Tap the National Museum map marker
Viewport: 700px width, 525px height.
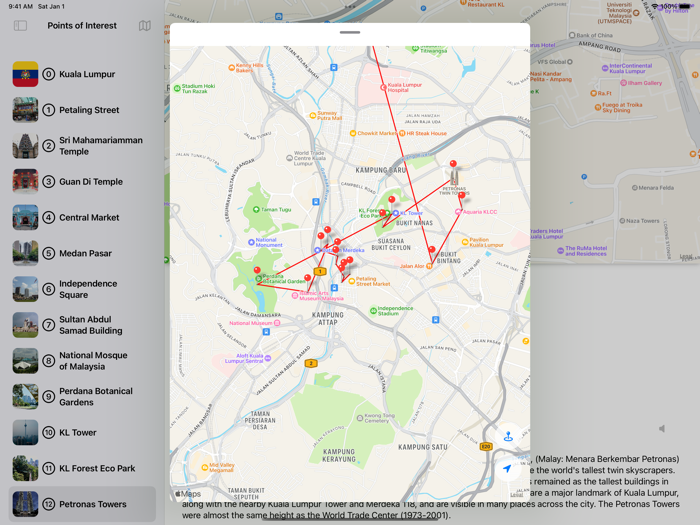[x=277, y=323]
